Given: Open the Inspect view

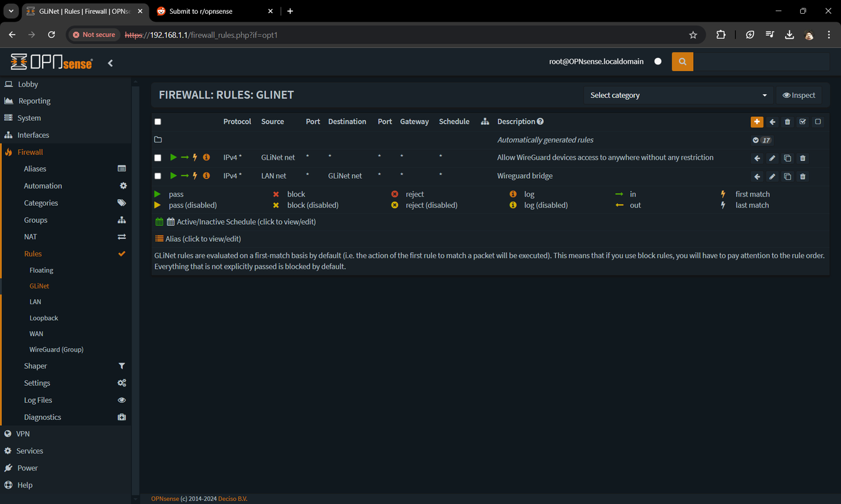Looking at the screenshot, I should pyautogui.click(x=799, y=95).
